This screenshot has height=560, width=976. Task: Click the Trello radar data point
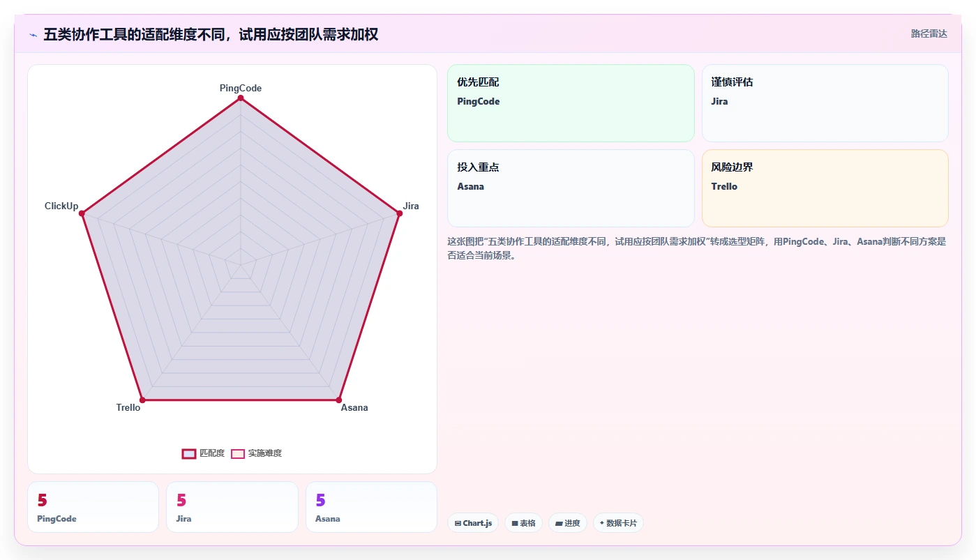142,400
